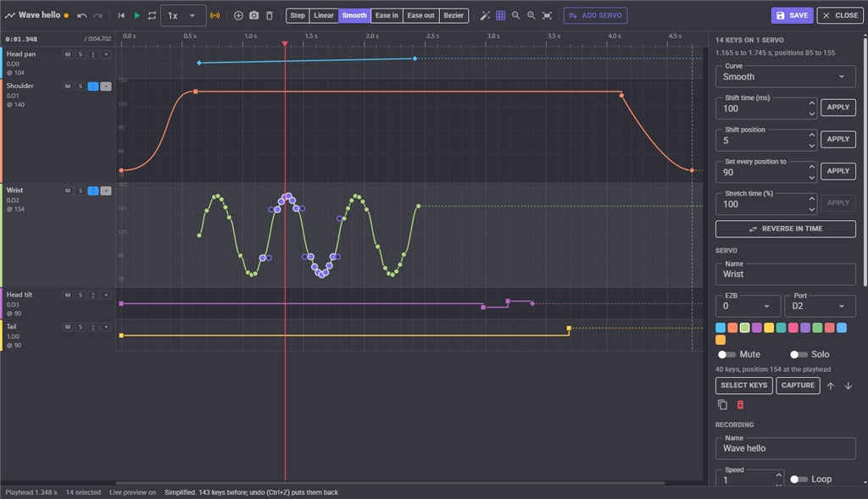Viewport: 868px width, 499px height.
Task: Collapse the Shoulder track
Action: 106,86
